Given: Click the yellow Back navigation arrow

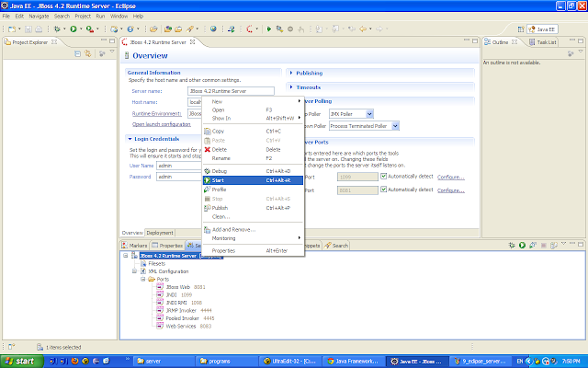Looking at the screenshot, I should [x=363, y=29].
